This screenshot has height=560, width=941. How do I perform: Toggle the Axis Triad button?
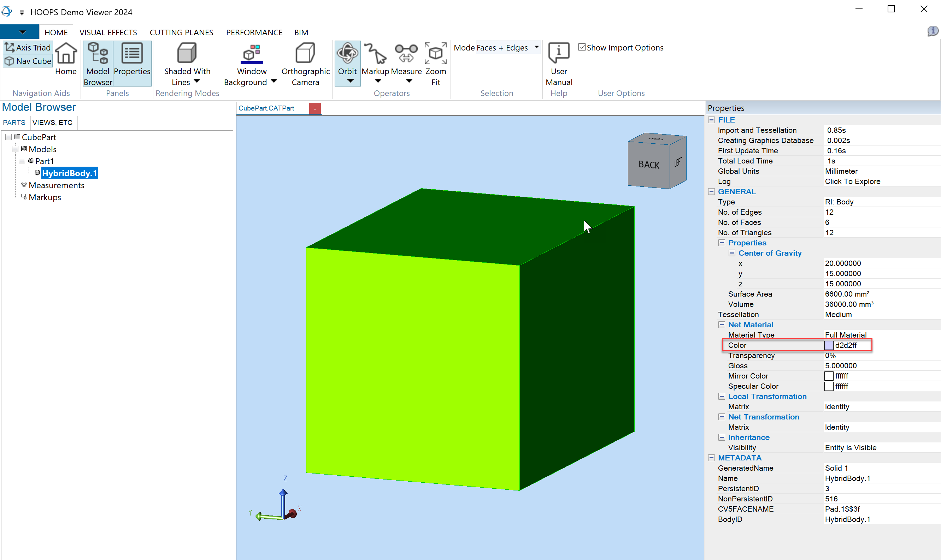[28, 48]
